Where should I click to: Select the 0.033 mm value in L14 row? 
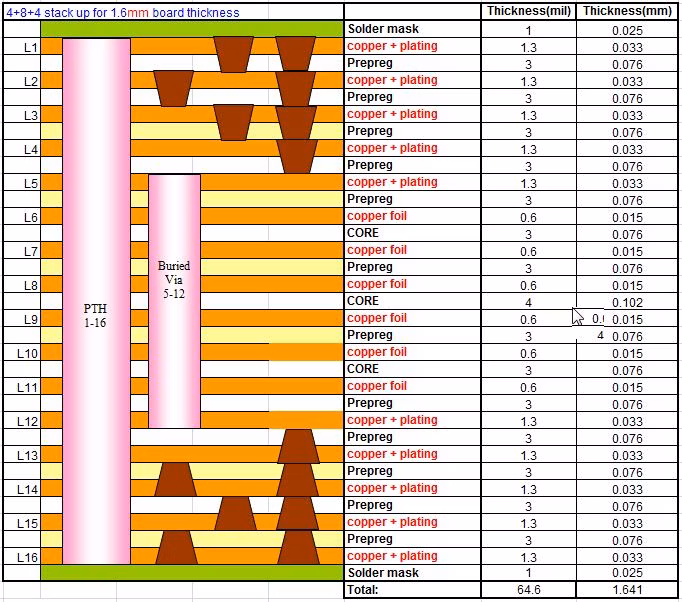click(627, 489)
